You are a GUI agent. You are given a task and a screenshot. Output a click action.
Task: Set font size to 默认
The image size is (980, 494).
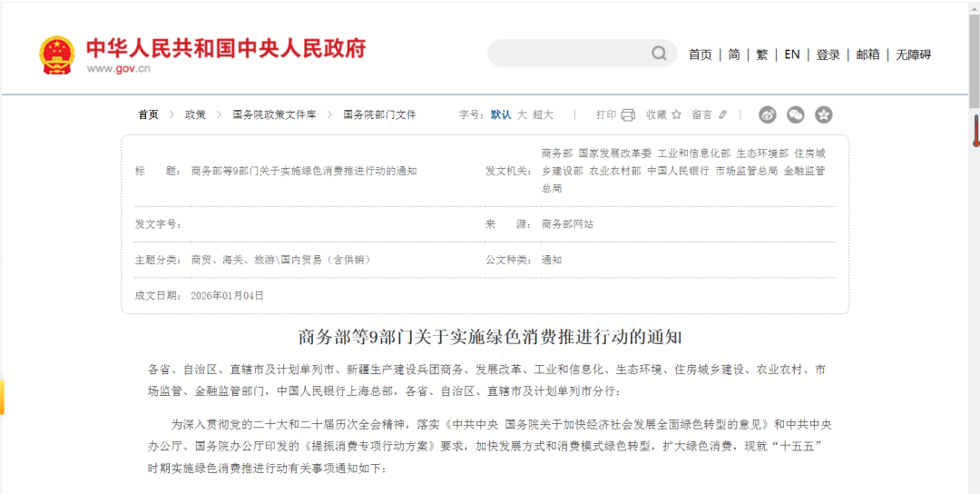tap(501, 114)
